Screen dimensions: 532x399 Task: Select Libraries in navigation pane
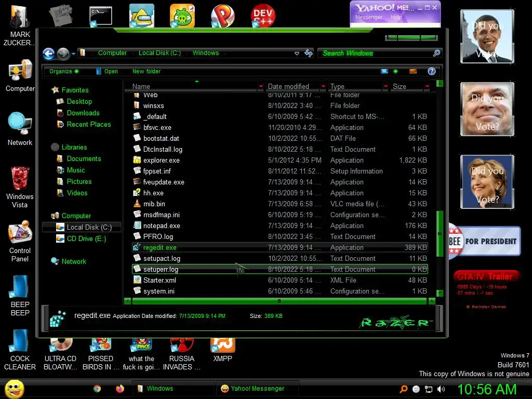click(x=74, y=147)
